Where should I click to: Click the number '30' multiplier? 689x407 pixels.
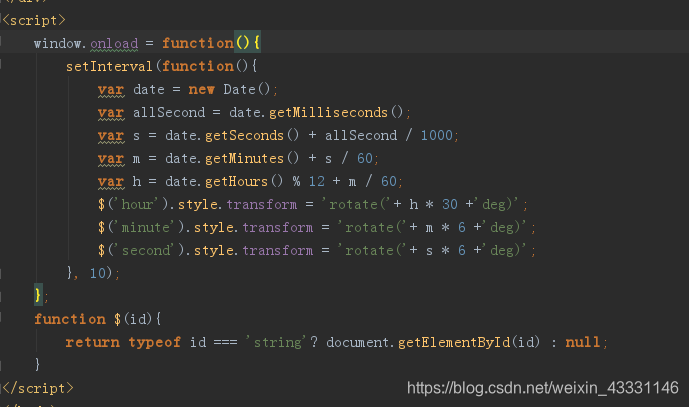[x=450, y=204]
